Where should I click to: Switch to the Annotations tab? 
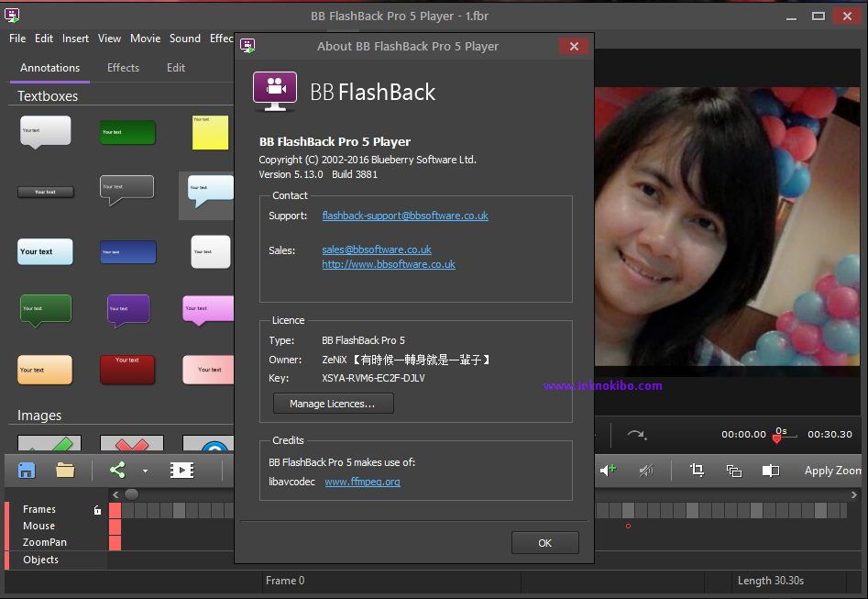tap(49, 68)
